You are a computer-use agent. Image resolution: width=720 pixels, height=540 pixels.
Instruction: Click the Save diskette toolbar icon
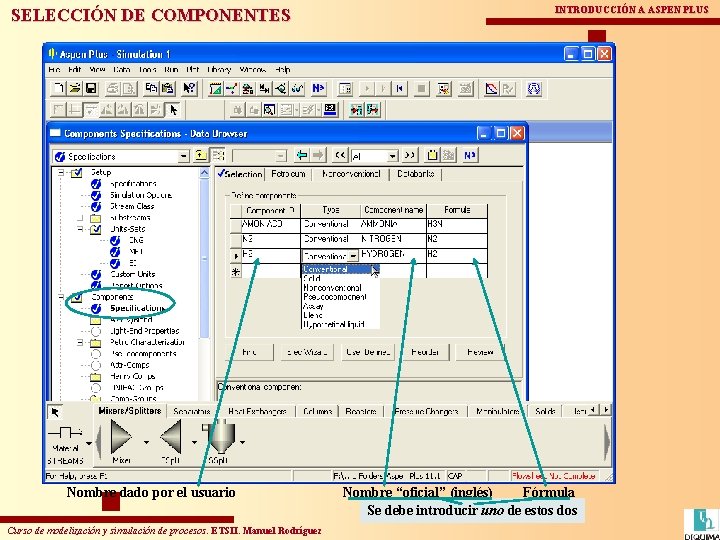point(91,89)
